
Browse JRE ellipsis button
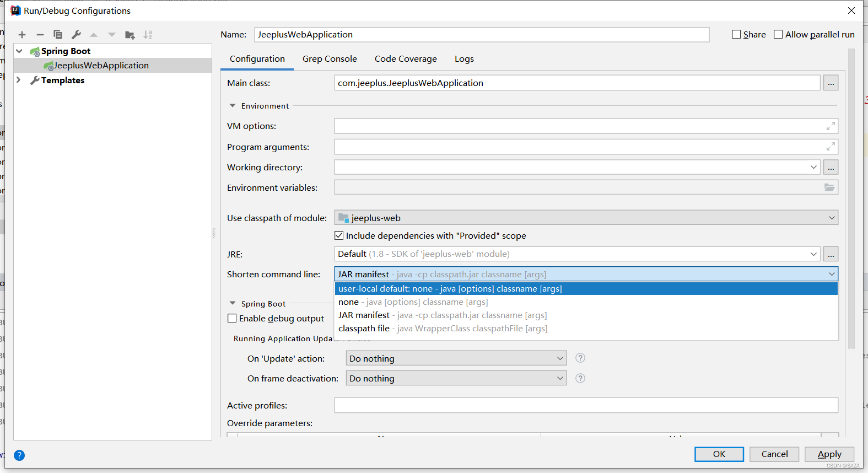[x=831, y=254]
